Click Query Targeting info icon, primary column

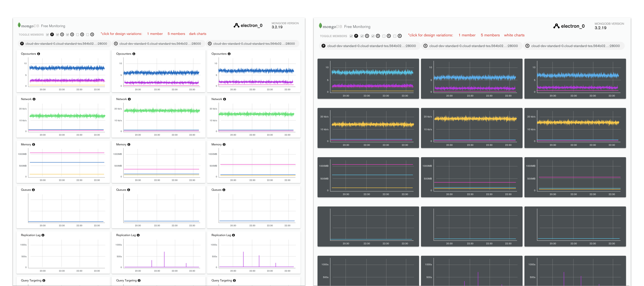pyautogui.click(x=44, y=281)
